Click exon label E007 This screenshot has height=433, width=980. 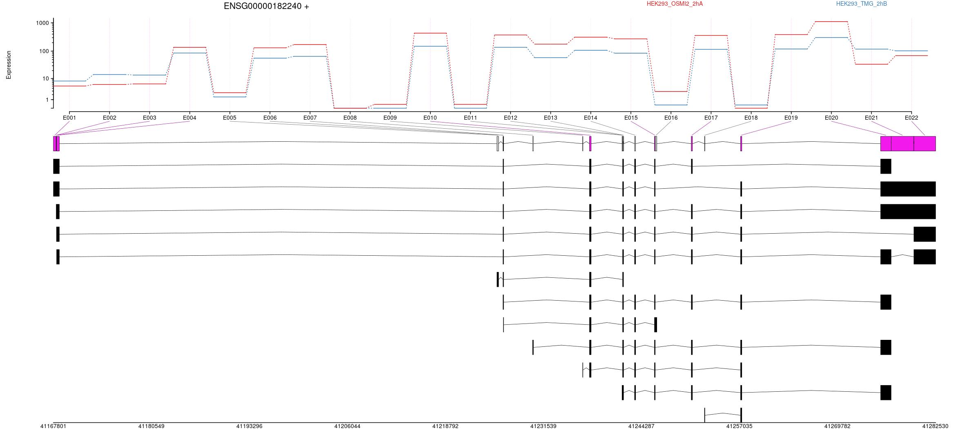click(310, 118)
